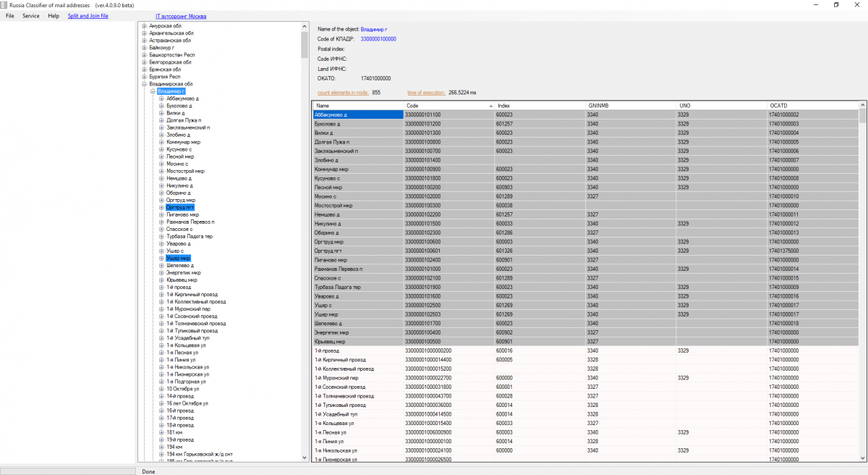Collapse the Владимир г tree node
Screen dimensions: 868x475
click(x=153, y=91)
